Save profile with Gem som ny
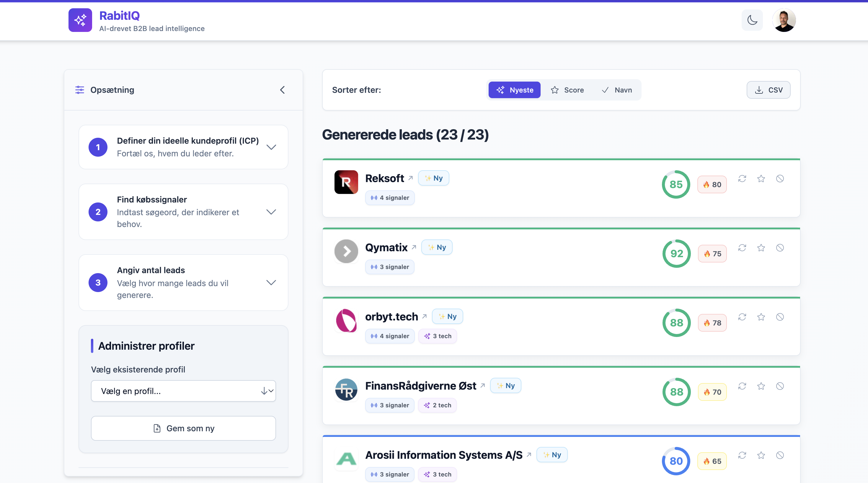 (x=183, y=428)
